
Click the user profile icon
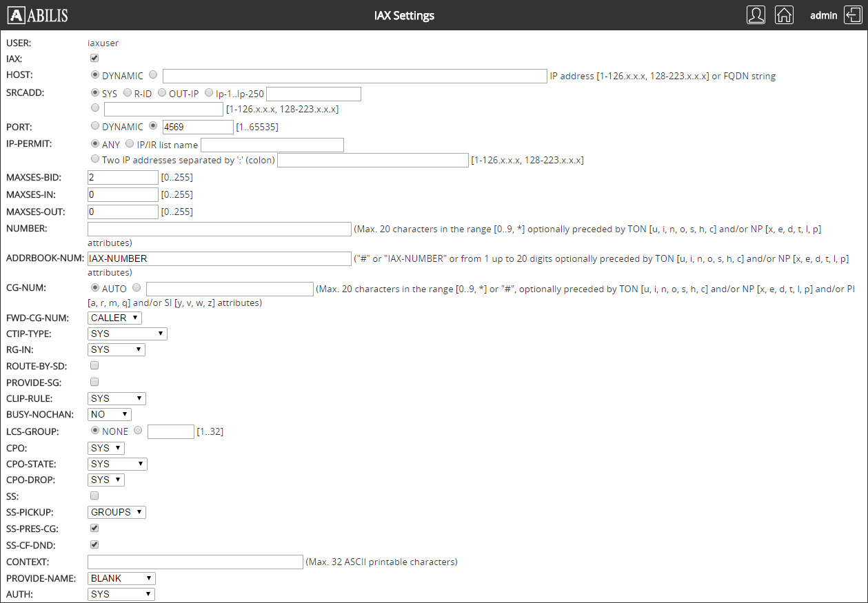point(756,15)
